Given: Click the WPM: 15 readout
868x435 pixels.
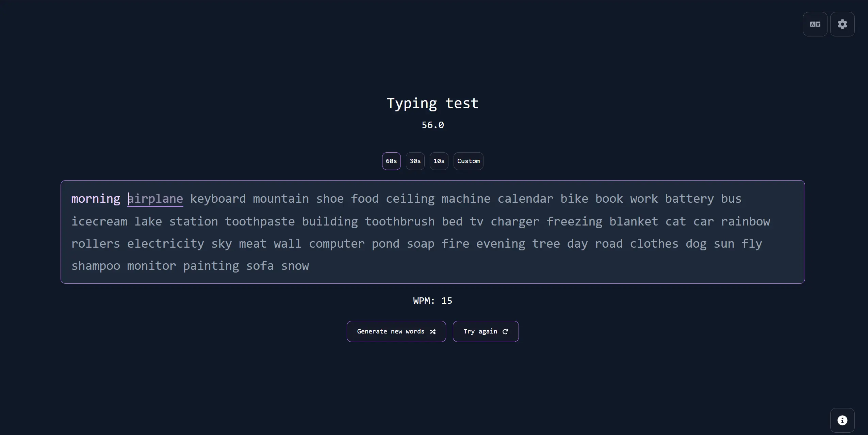Looking at the screenshot, I should point(432,301).
